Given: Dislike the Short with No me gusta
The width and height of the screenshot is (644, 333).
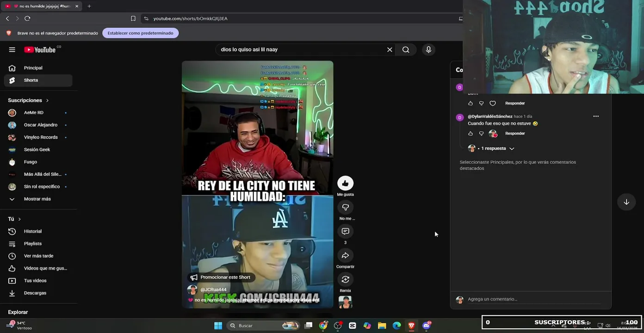Looking at the screenshot, I should pyautogui.click(x=345, y=207).
